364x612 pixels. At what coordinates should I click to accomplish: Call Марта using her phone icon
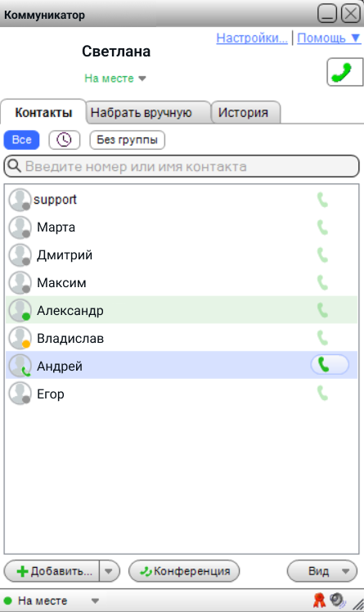(x=322, y=227)
